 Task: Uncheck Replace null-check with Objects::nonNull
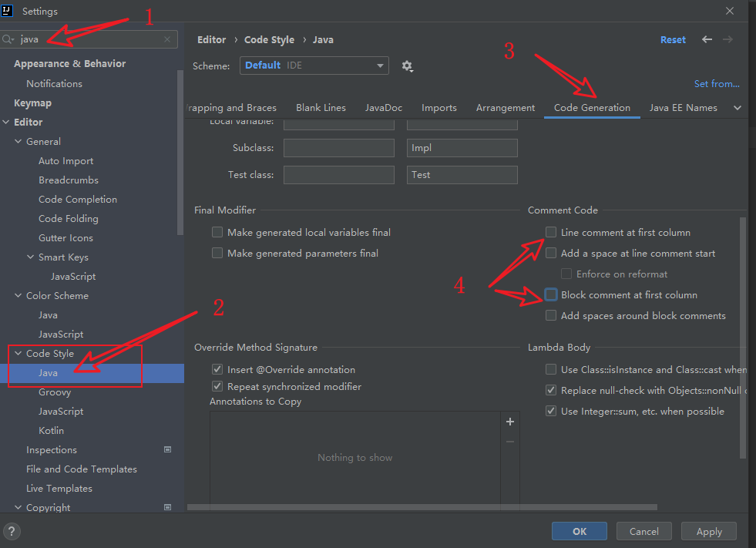click(550, 390)
